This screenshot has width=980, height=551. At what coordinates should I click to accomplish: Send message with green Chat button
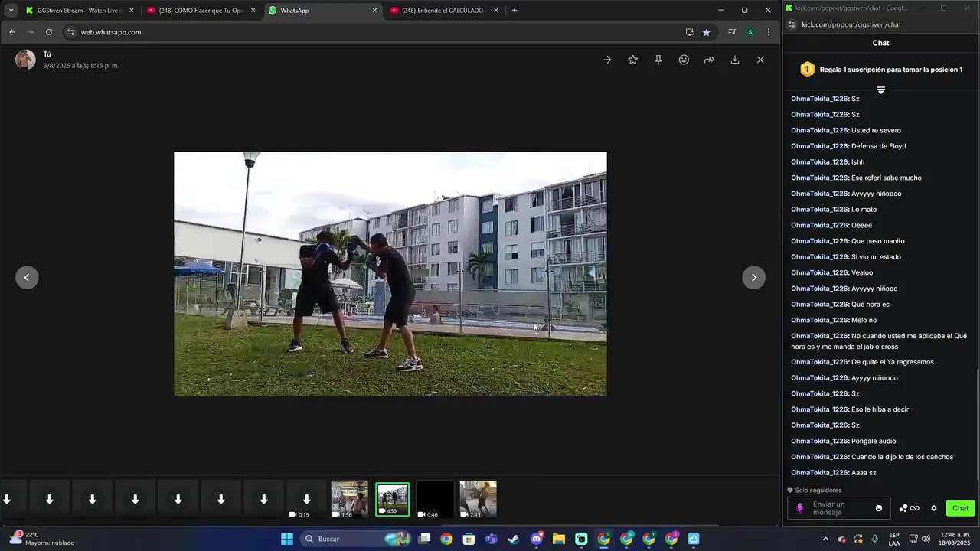click(960, 508)
